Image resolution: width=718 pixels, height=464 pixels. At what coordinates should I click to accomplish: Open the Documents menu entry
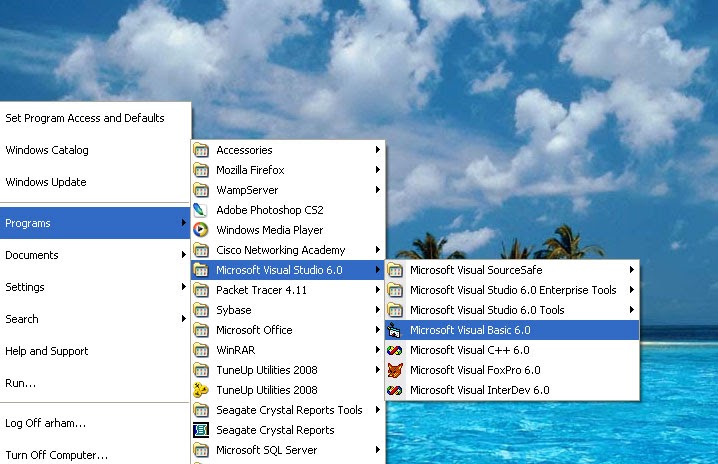[x=95, y=255]
